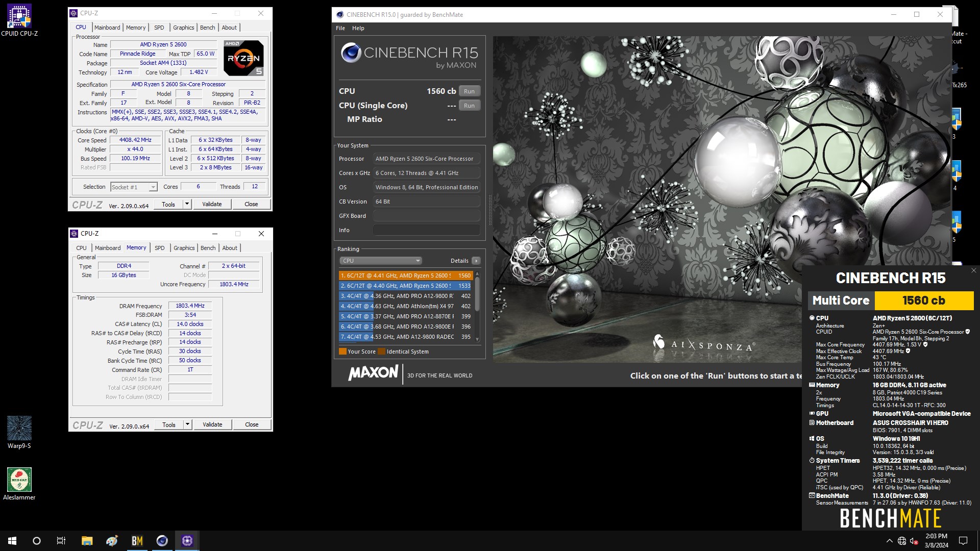Click the muted volume tray icon
The image size is (980, 551).
[914, 541]
